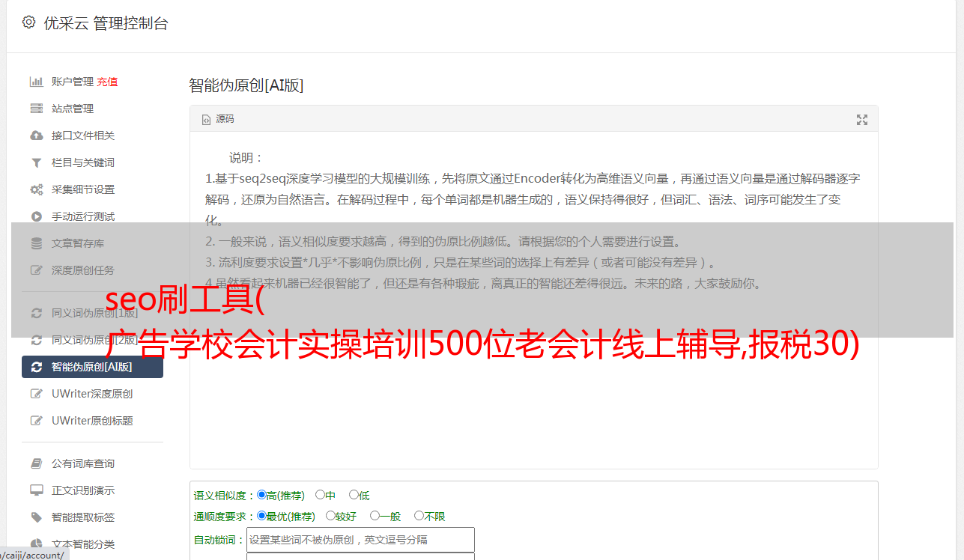
Task: Click the gears icon for 采集细节设置
Action: [x=36, y=189]
